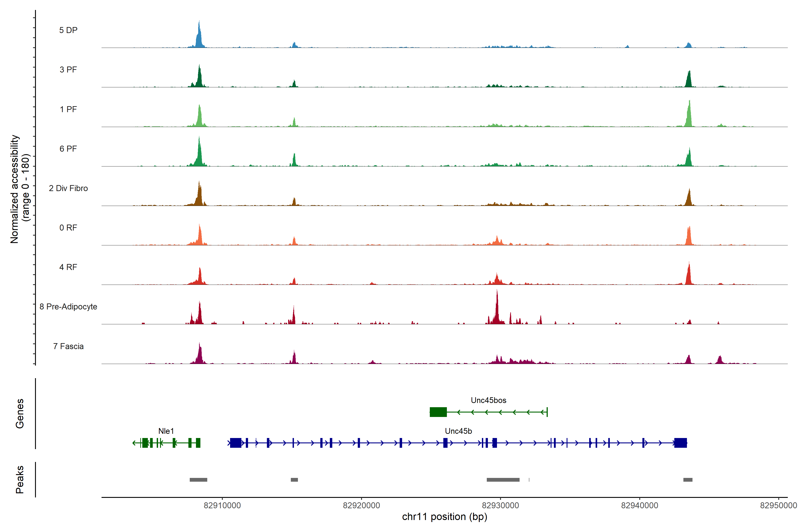Click the chr11 position axis title

click(444, 517)
